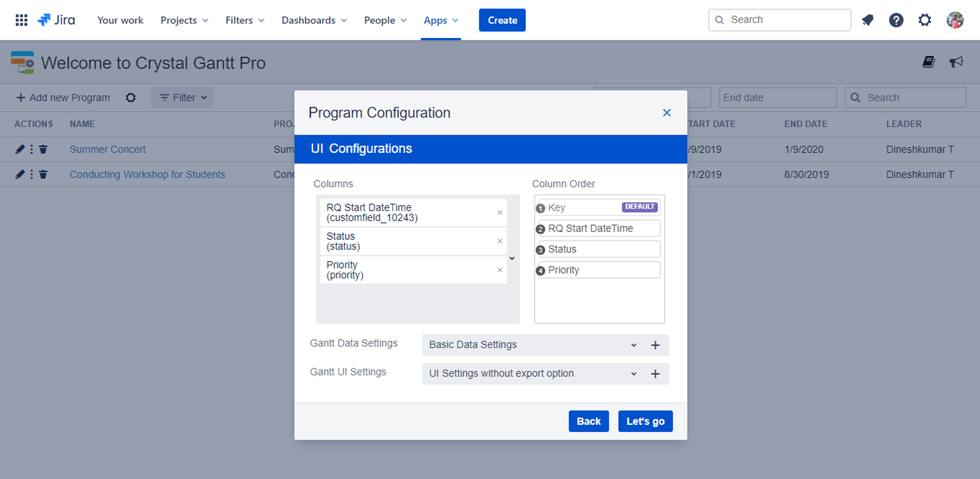Select Priority item in Column Order
The height and width of the screenshot is (479, 980).
click(x=599, y=270)
